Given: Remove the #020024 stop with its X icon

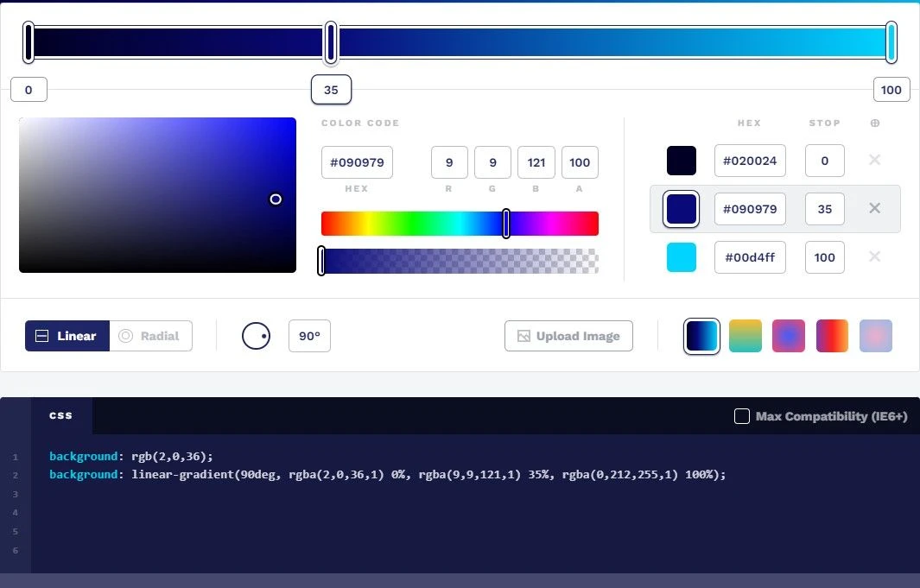Looking at the screenshot, I should tap(874, 160).
